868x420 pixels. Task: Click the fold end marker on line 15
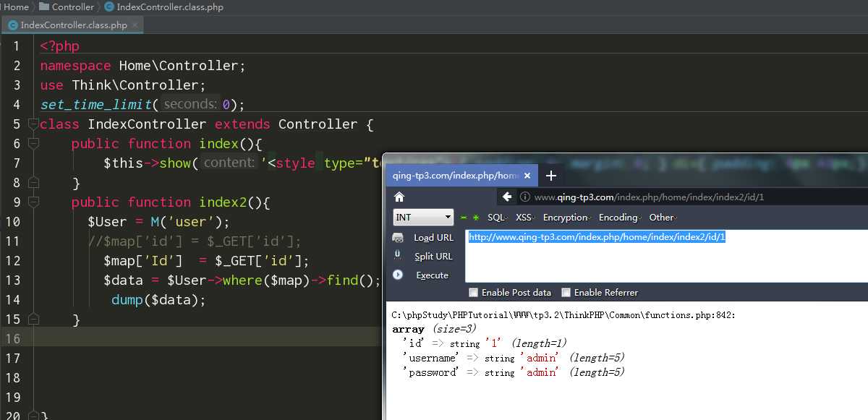tap(33, 319)
